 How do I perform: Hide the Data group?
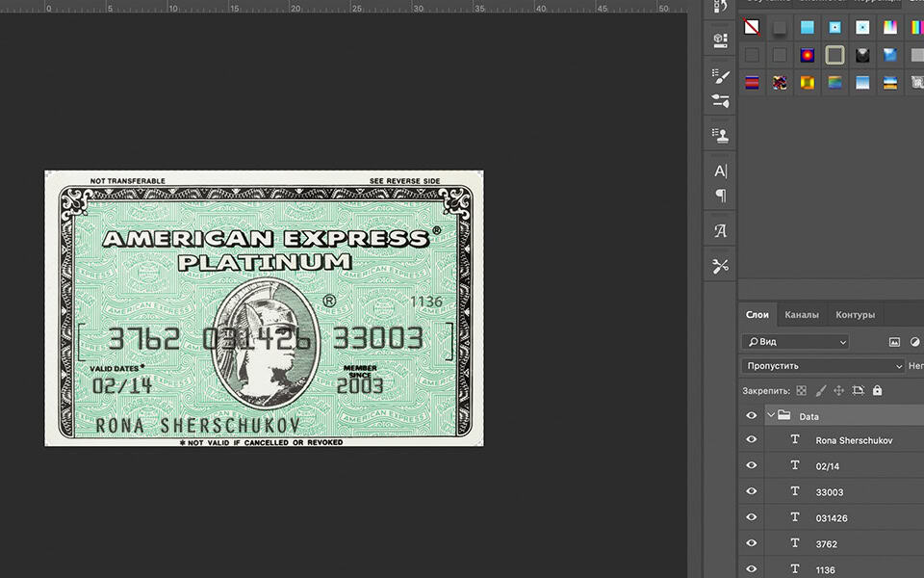pos(752,416)
